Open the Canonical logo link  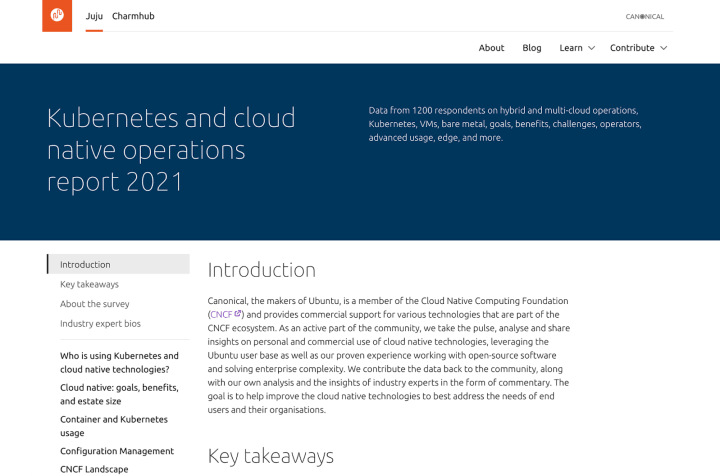[x=644, y=17]
